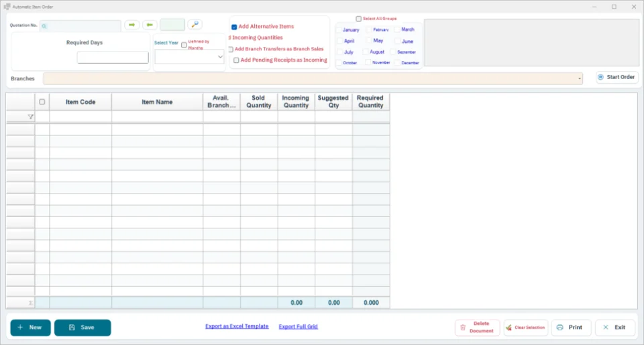
Task: Expand the Branches dropdown arrow
Action: (580, 79)
